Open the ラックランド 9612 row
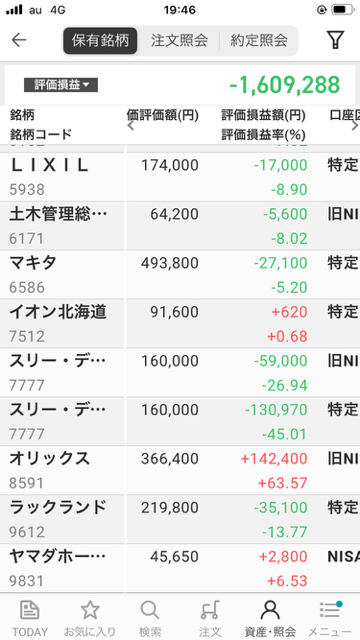 click(180, 520)
